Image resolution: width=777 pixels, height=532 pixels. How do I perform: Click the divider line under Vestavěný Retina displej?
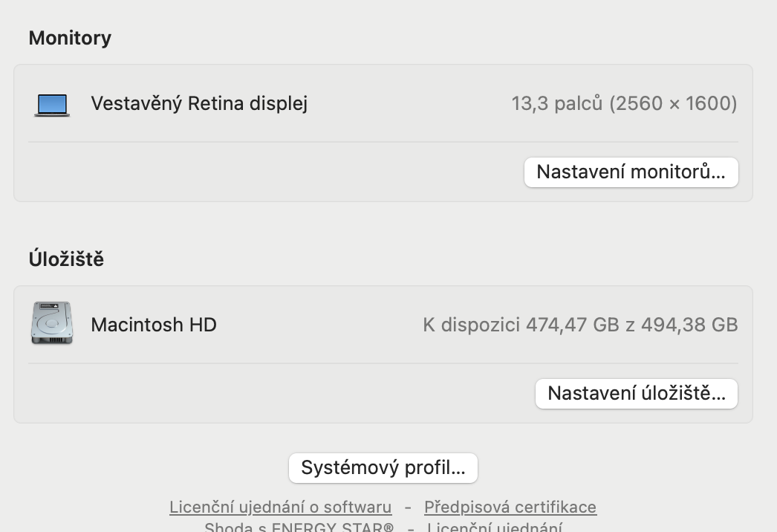(383, 142)
